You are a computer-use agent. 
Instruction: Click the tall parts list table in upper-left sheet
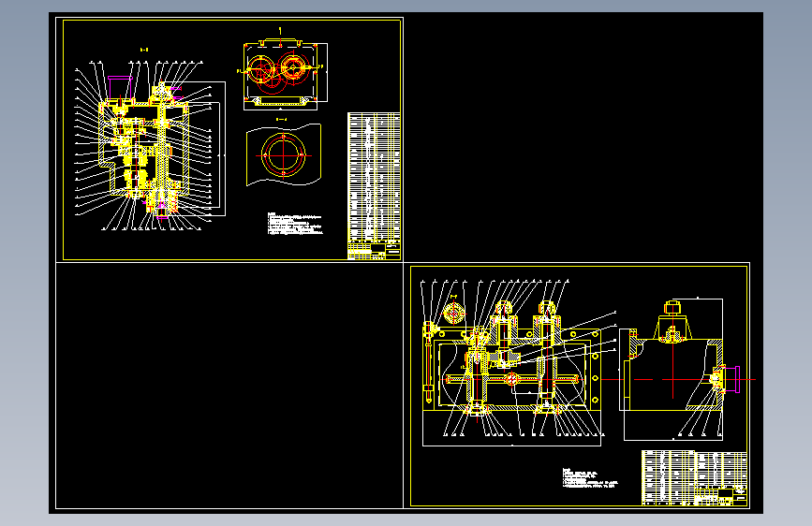click(x=374, y=177)
